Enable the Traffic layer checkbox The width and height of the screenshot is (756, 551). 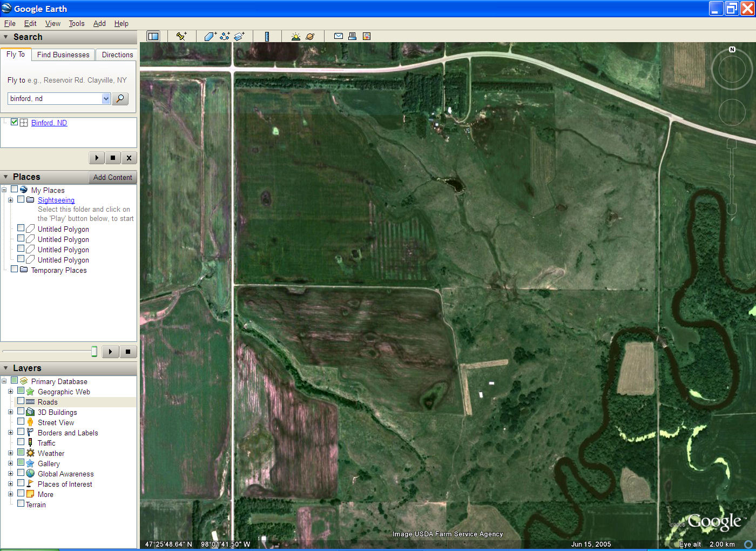coord(21,442)
